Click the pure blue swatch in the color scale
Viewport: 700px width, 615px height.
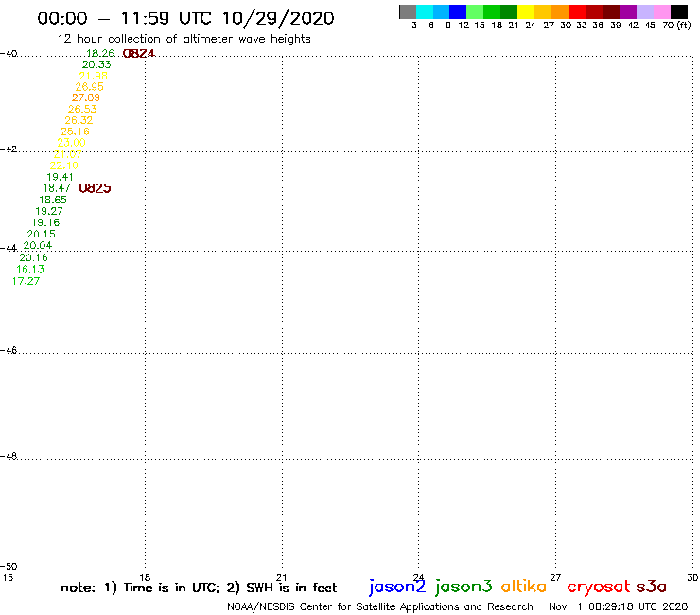(x=458, y=11)
